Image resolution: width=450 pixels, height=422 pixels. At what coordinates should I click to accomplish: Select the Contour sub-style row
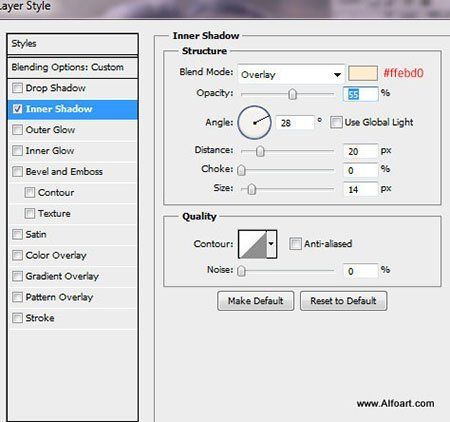[72, 193]
